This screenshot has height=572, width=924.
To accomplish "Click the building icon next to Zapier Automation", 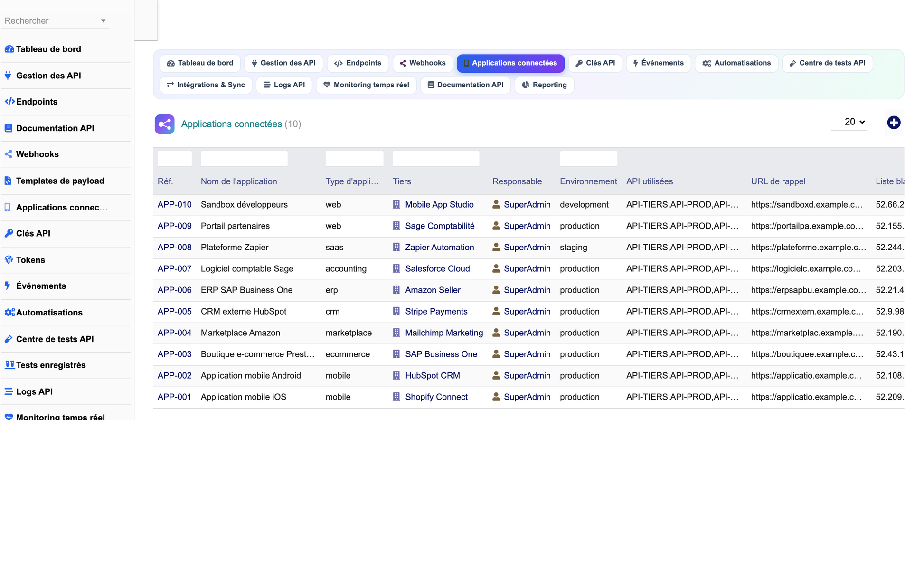I will (x=396, y=247).
